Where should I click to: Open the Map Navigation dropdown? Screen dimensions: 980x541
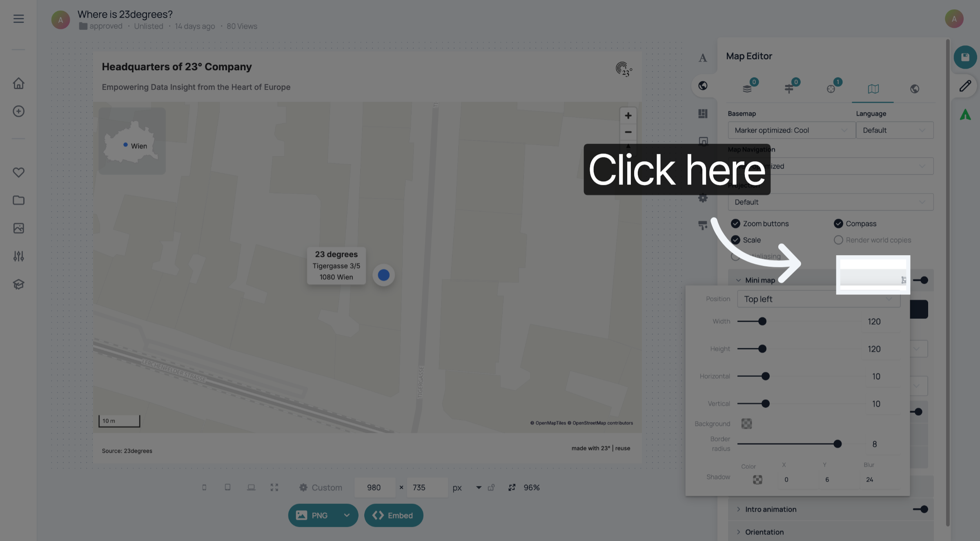831,166
